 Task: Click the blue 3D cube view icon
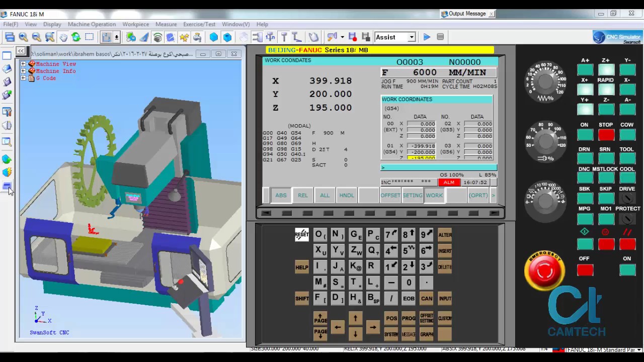[227, 37]
